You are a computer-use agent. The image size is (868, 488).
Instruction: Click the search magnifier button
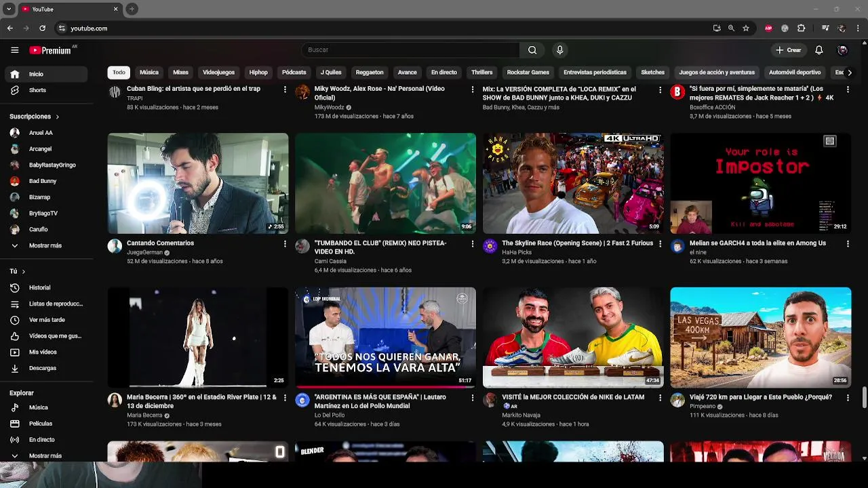click(x=532, y=49)
